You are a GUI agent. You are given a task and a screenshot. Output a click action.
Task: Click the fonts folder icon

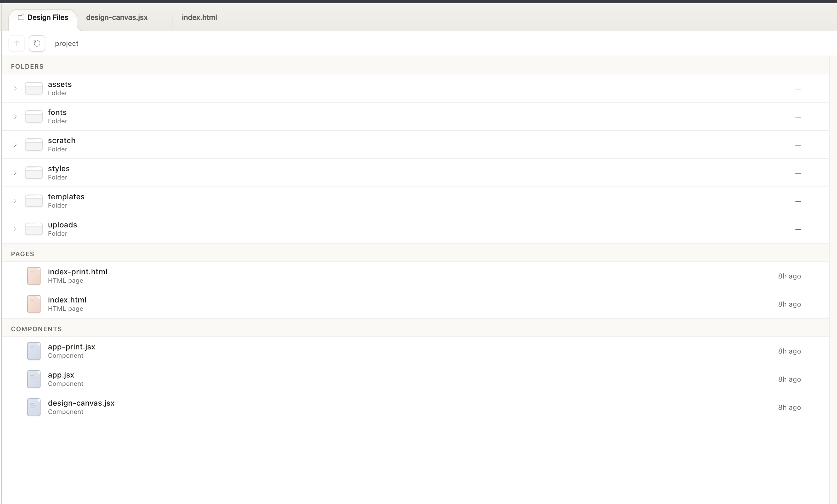34,117
